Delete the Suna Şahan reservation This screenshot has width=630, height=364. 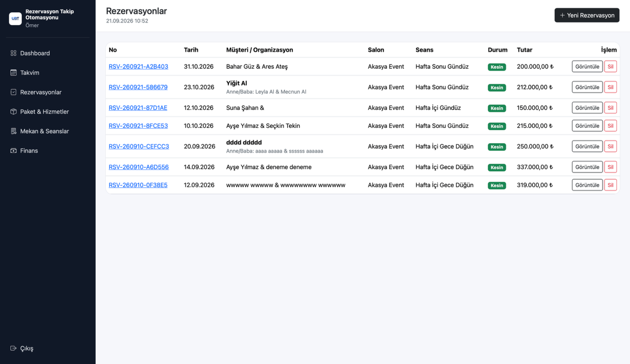[610, 108]
